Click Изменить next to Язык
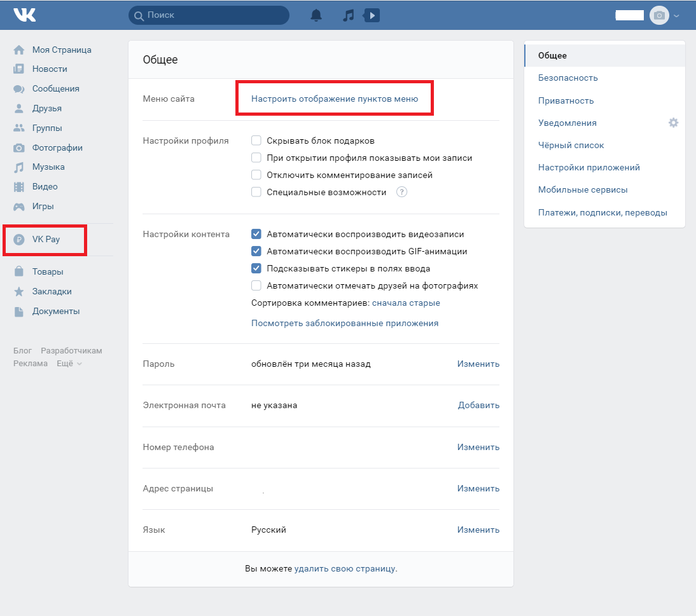696x616 pixels. tap(478, 530)
